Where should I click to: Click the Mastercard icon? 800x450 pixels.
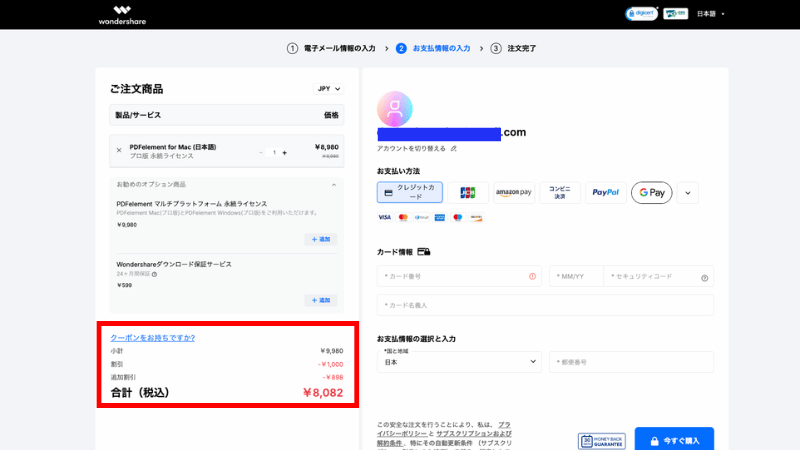pos(403,217)
